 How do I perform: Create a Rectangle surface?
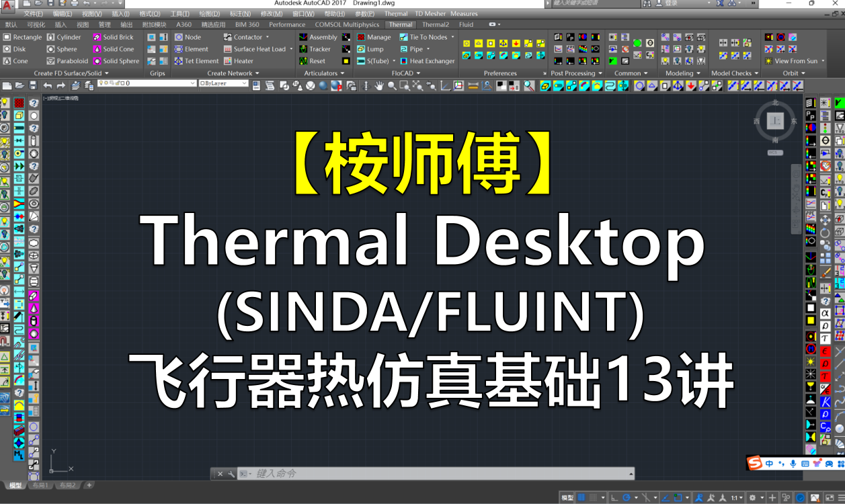(22, 37)
